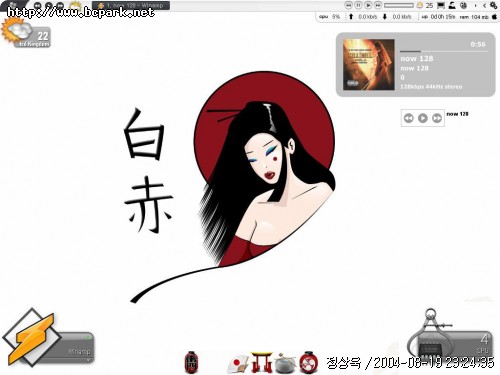Image resolution: width=500 pixels, height=375 pixels.
Task: Click the large 'now 128' track title
Action: tap(417, 59)
